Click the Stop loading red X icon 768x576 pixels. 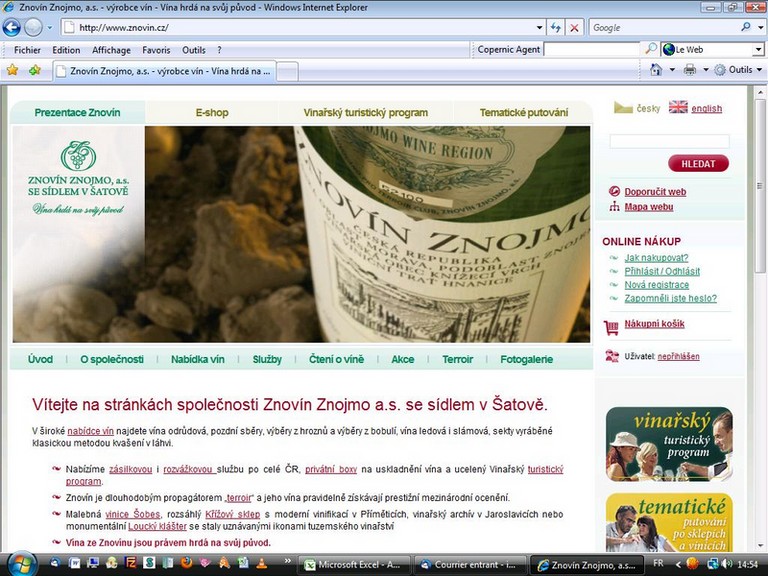pyautogui.click(x=574, y=28)
